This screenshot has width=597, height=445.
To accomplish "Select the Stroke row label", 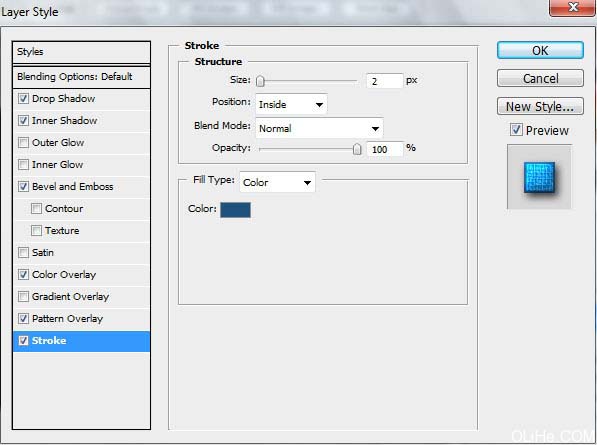I will [49, 341].
